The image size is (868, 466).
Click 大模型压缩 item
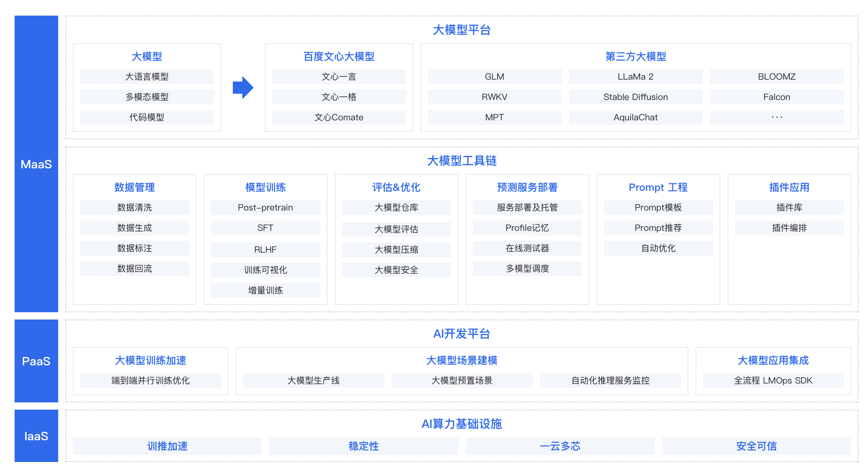coord(397,250)
